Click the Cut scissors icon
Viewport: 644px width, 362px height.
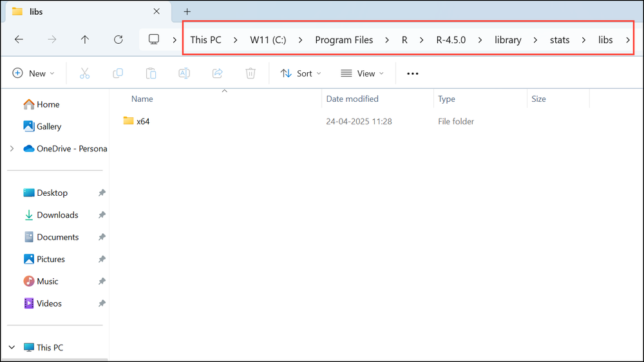click(84, 73)
